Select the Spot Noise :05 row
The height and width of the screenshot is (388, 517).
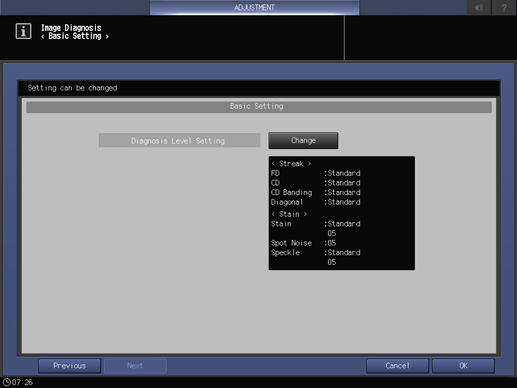[x=303, y=243]
